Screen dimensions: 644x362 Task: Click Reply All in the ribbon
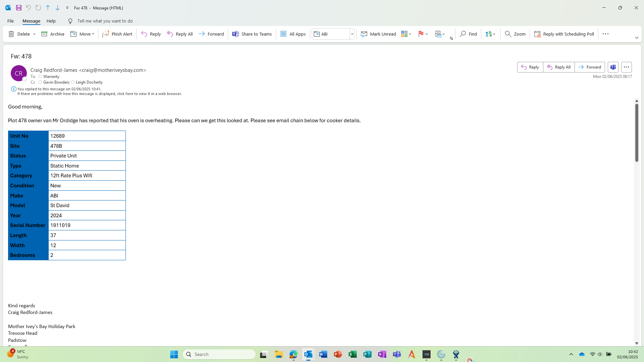coord(180,34)
